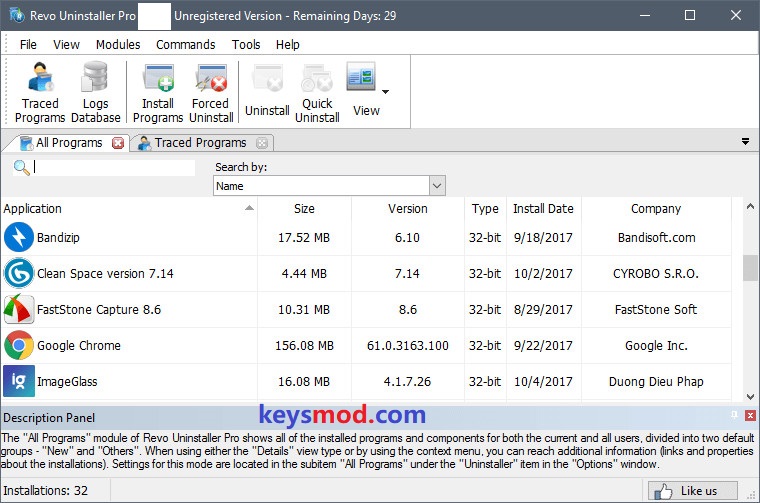
Task: Click the Uninstall toolbar button
Action: click(267, 92)
